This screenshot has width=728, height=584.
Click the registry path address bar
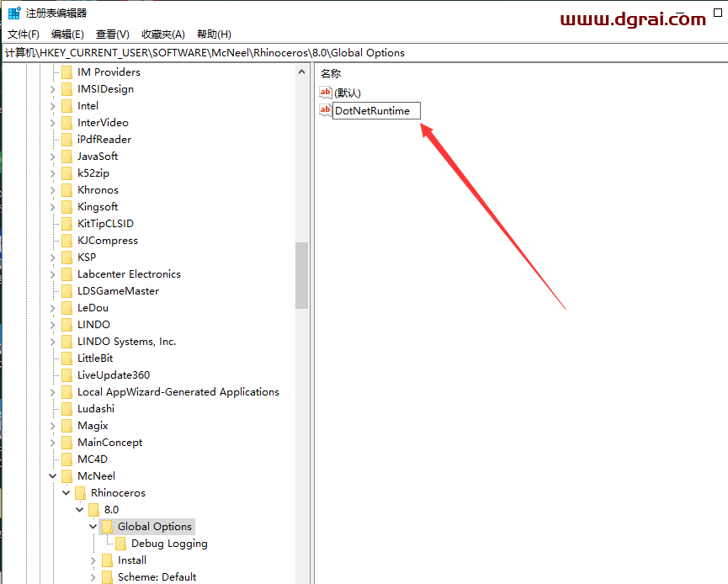click(364, 53)
